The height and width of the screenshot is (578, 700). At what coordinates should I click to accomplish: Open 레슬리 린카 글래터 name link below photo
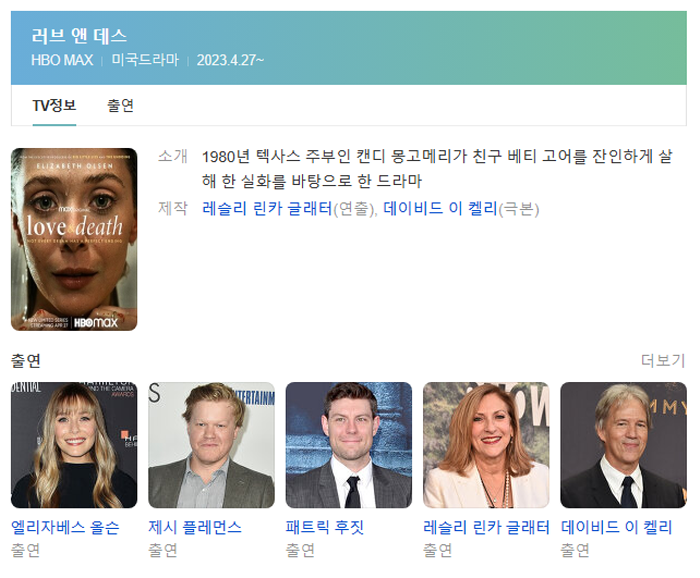click(486, 527)
